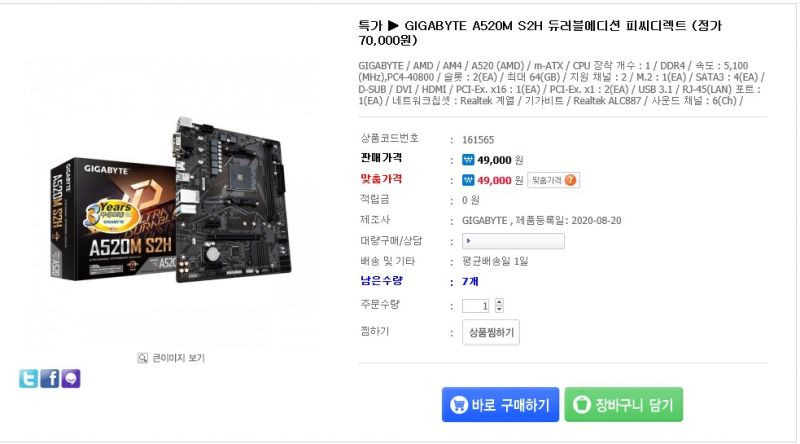This screenshot has width=800, height=444.
Task: Open the 큰이미지 보기 link
Action: pos(178,358)
